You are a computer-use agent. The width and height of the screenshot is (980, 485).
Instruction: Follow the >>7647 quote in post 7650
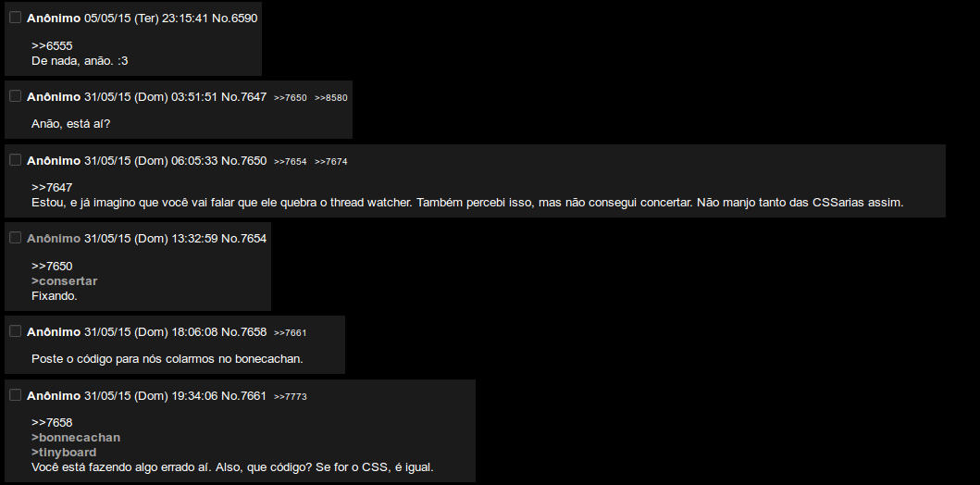[x=52, y=188]
